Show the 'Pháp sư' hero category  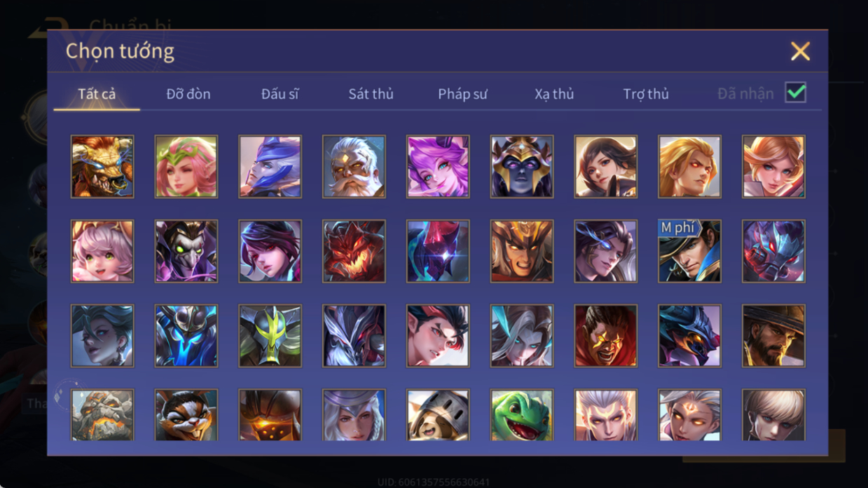pos(462,94)
